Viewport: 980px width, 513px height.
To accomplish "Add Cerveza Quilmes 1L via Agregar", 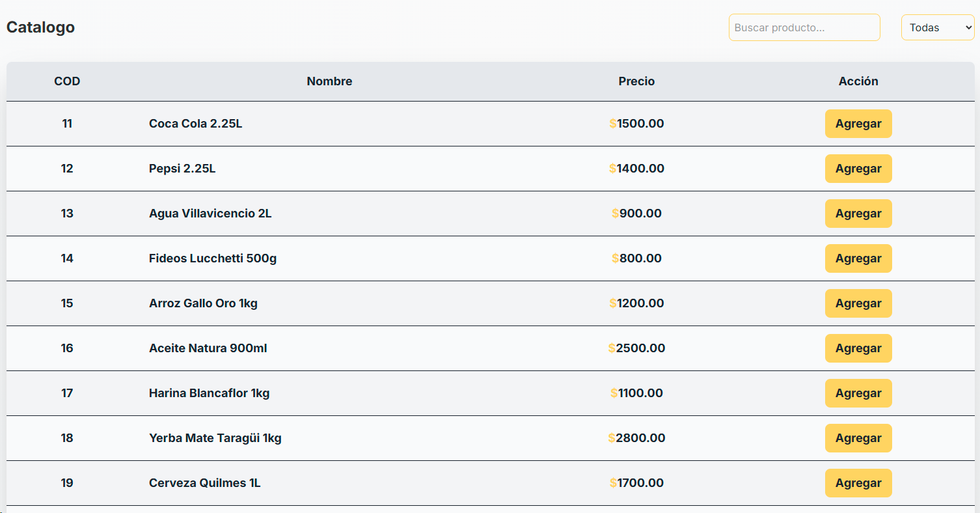I will point(858,483).
